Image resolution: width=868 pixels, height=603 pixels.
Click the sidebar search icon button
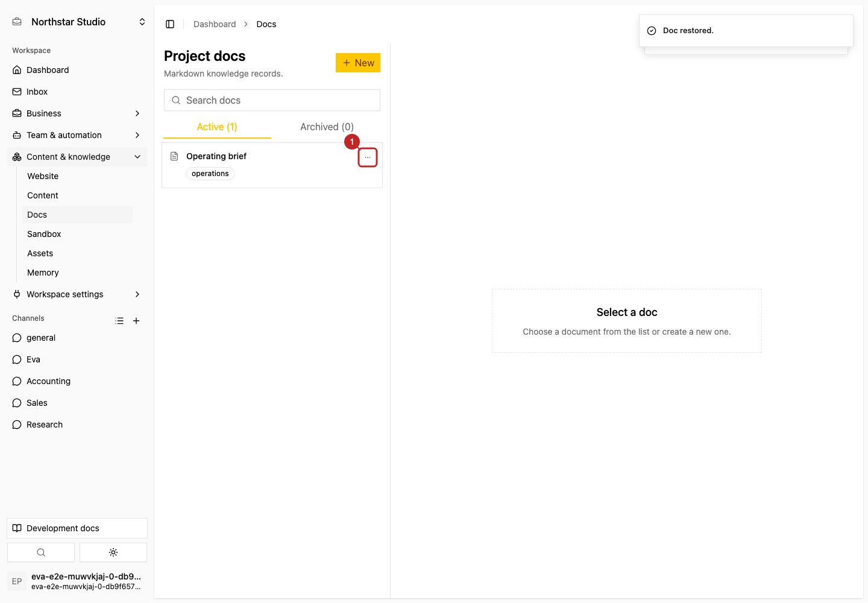tap(41, 552)
